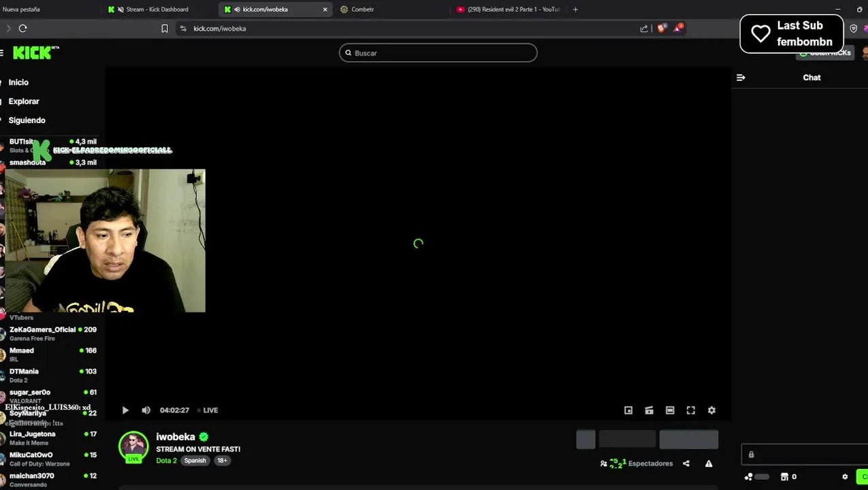Open smashdota channel in sidebar
Screen dimensions: 868x490
[49, 163]
